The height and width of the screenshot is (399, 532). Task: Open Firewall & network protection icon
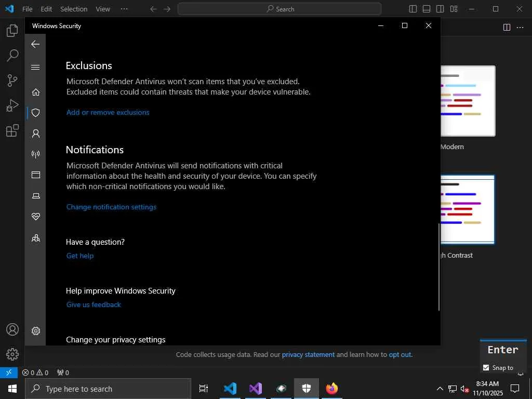click(36, 154)
